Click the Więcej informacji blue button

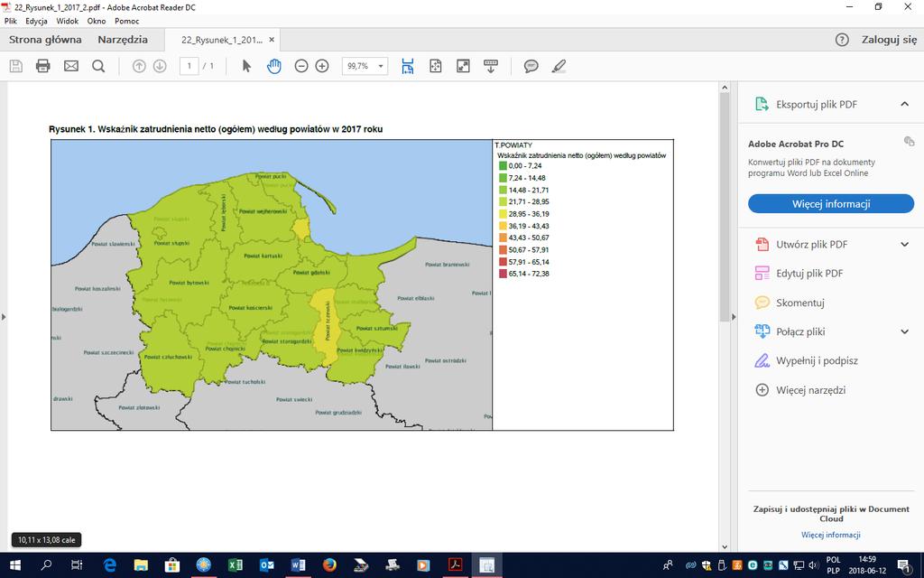pos(831,204)
